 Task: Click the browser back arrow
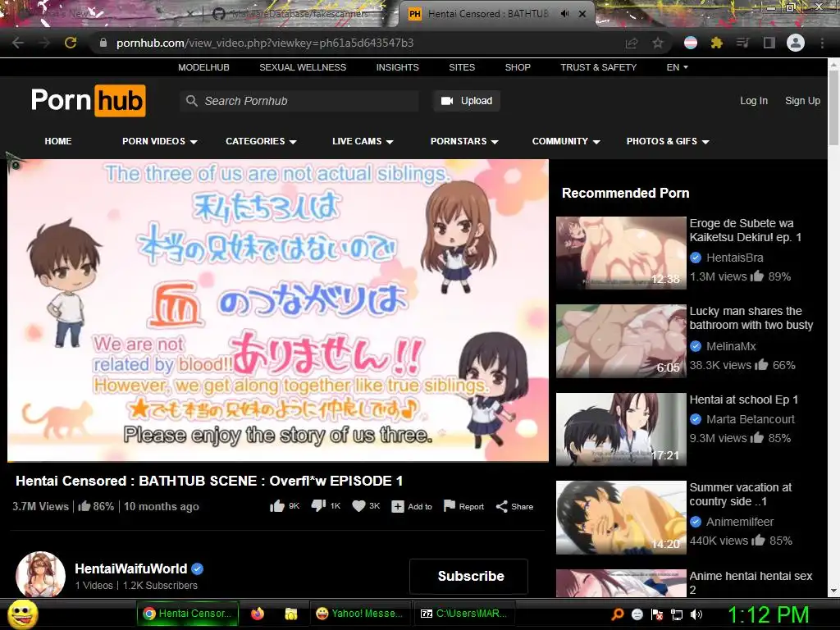(x=18, y=43)
